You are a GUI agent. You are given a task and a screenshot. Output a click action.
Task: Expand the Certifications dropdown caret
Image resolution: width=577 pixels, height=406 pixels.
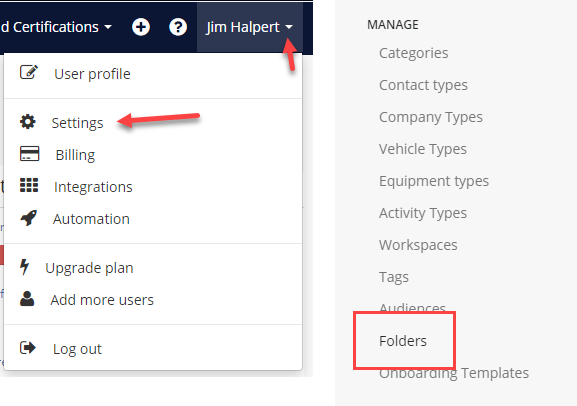pos(108,27)
